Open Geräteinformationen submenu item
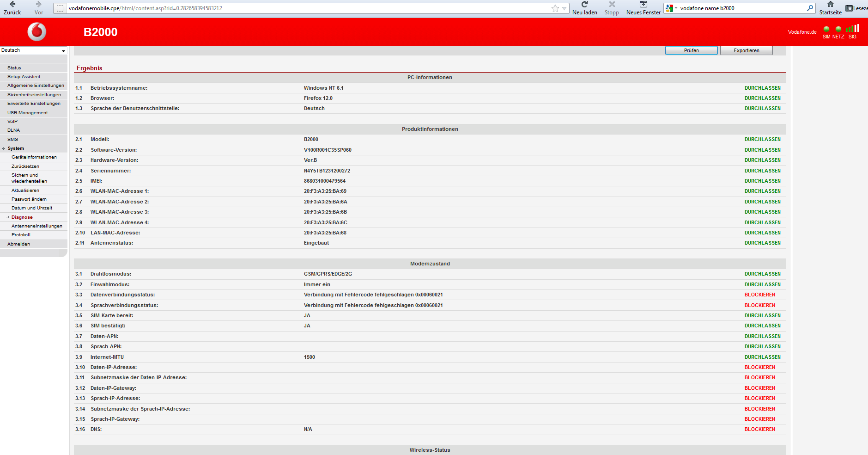The height and width of the screenshot is (455, 868). pos(34,157)
